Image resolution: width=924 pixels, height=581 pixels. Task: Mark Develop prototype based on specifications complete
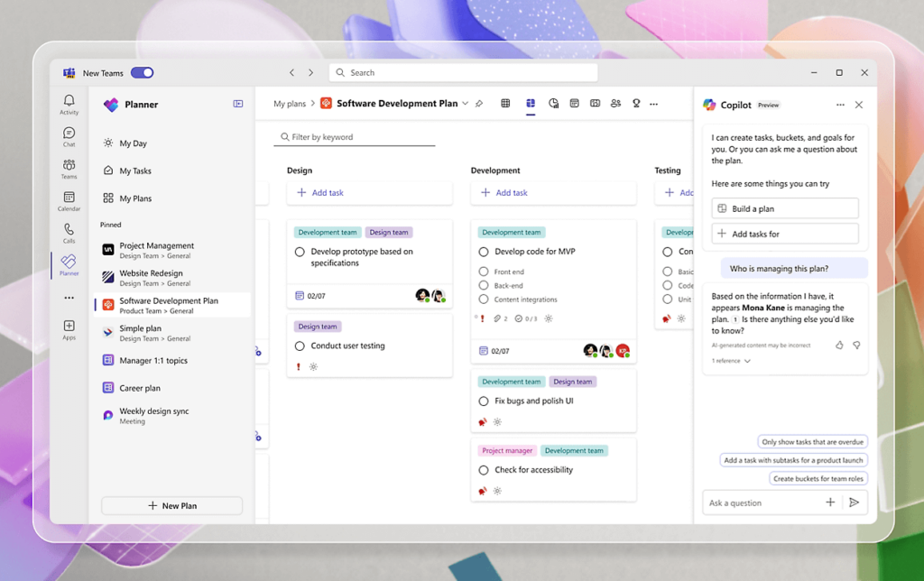tap(300, 252)
